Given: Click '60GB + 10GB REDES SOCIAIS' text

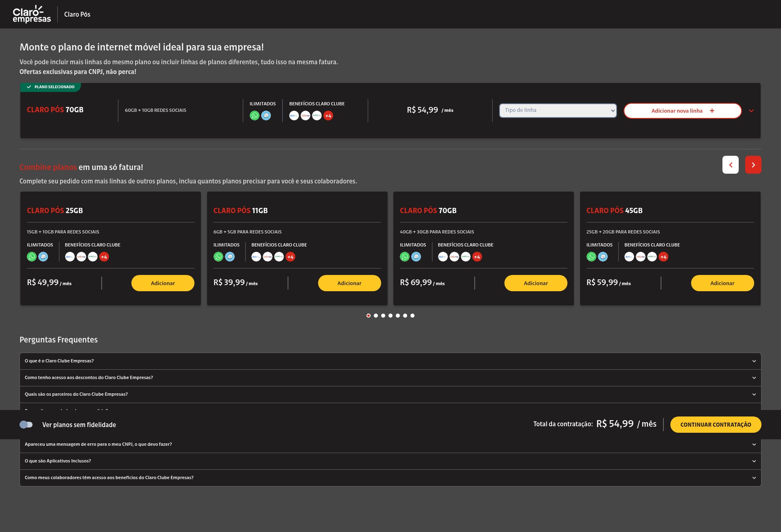Looking at the screenshot, I should click(155, 110).
